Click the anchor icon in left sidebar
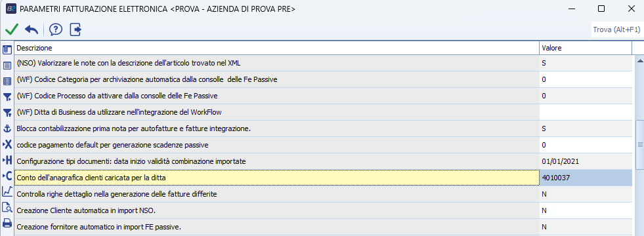Image resolution: width=644 pixels, height=236 pixels. 7,128
